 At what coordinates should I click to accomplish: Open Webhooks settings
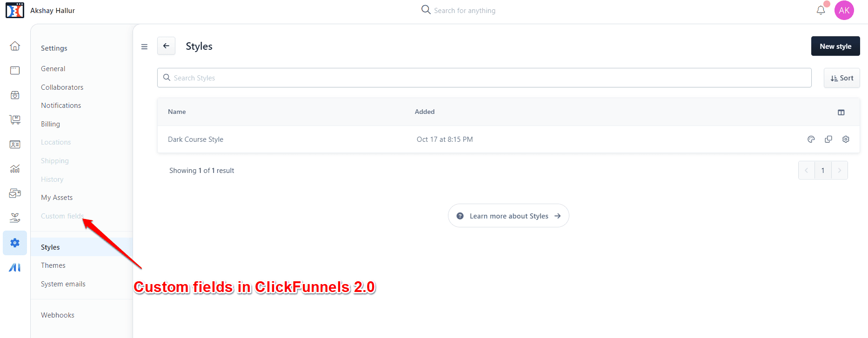click(x=58, y=315)
